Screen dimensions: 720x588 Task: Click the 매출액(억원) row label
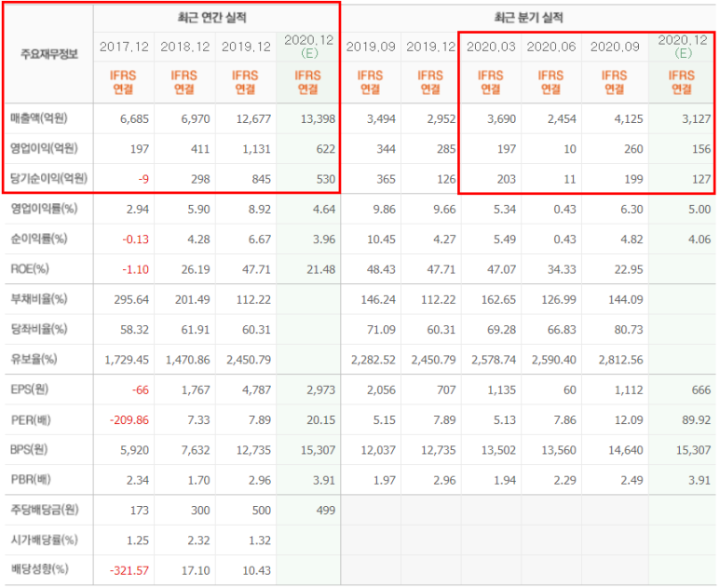point(39,118)
